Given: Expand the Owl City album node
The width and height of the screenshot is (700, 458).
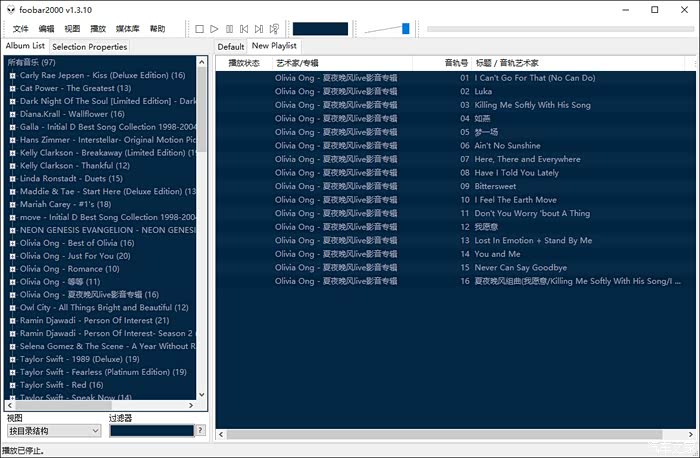Looking at the screenshot, I should 12,308.
